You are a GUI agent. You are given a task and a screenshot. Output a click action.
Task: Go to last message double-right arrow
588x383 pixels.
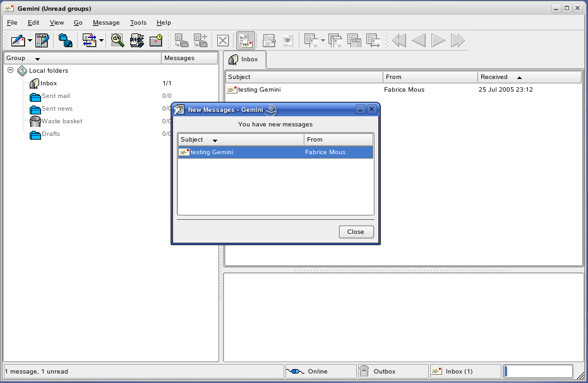click(x=457, y=40)
